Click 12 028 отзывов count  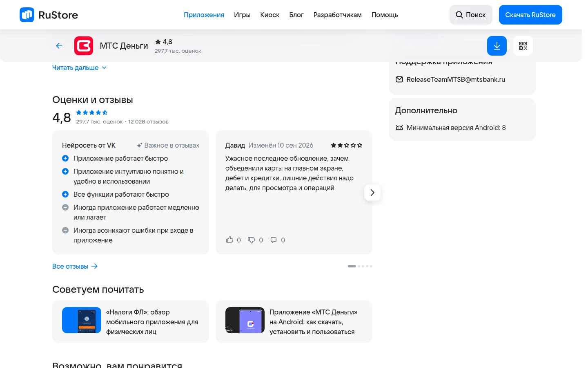pyautogui.click(x=148, y=121)
